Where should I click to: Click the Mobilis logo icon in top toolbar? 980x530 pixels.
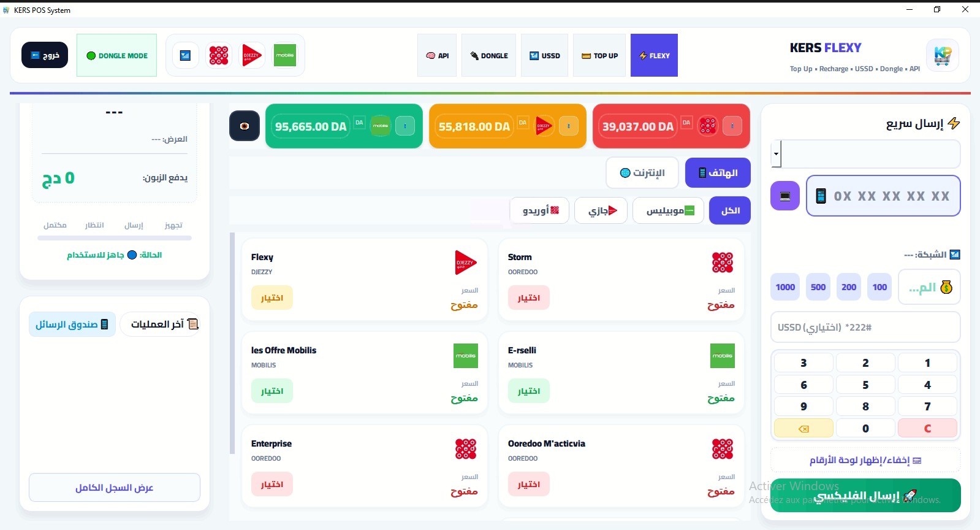(284, 55)
